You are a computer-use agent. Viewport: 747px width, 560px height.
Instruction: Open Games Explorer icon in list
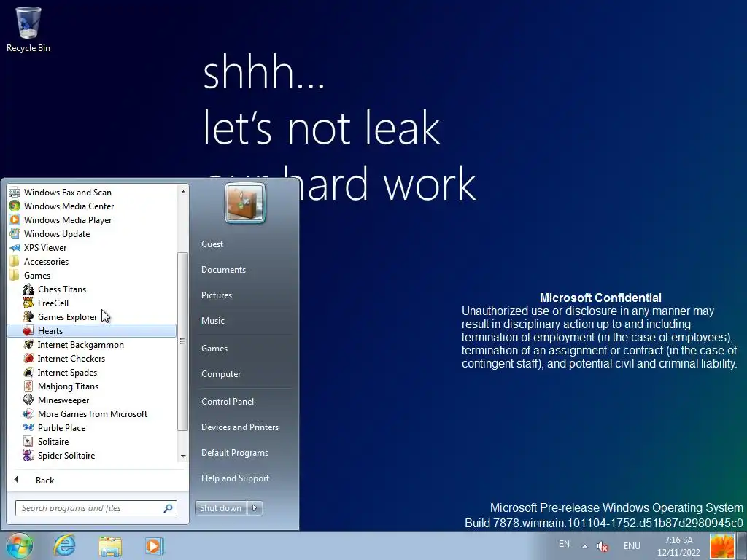pos(28,316)
